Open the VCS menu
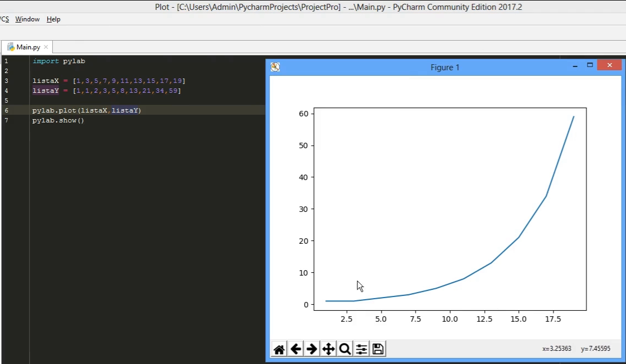Screen dimensions: 626x364 tap(4, 19)
